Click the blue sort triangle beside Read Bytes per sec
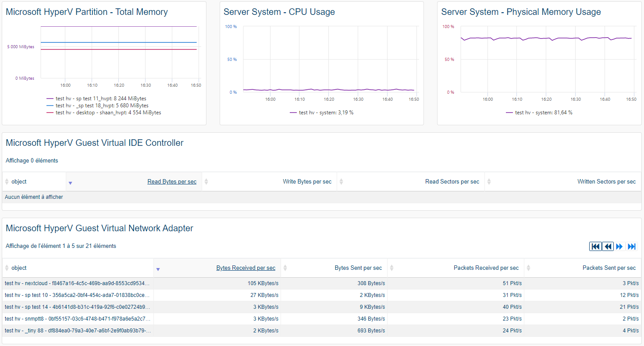This screenshot has height=346, width=644. click(x=70, y=181)
